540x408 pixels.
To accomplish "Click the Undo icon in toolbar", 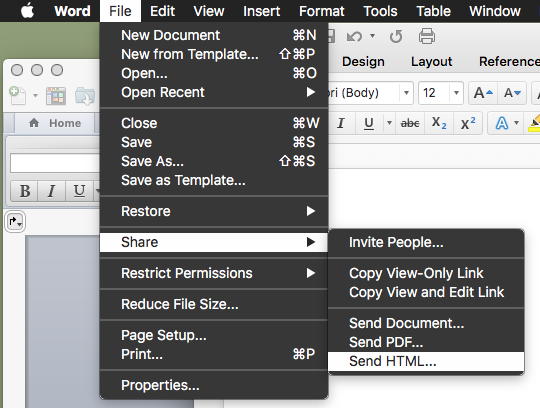I will pyautogui.click(x=354, y=36).
